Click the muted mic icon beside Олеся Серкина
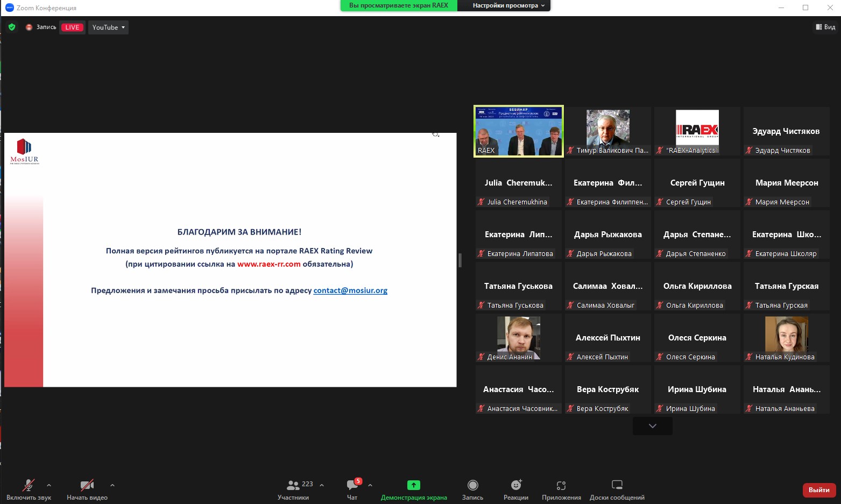The image size is (841, 504). [x=660, y=357]
